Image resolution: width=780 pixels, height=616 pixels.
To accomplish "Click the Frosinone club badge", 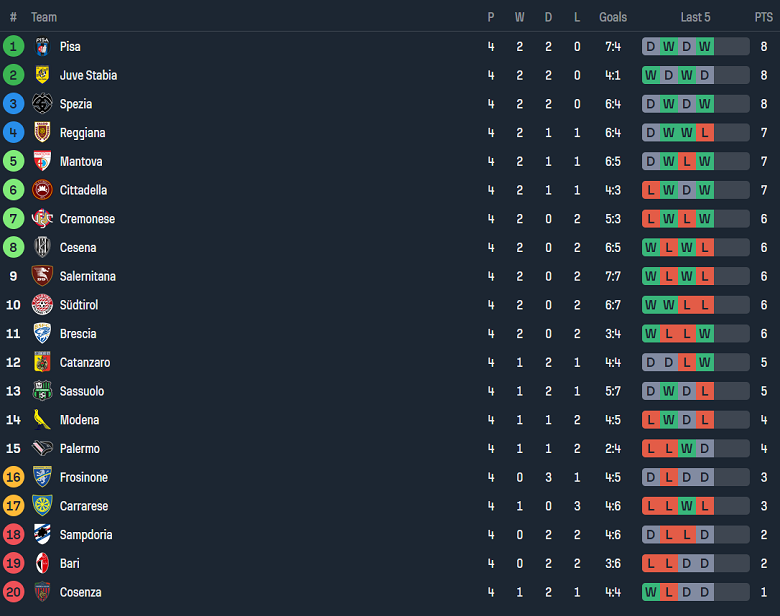I will tap(42, 477).
